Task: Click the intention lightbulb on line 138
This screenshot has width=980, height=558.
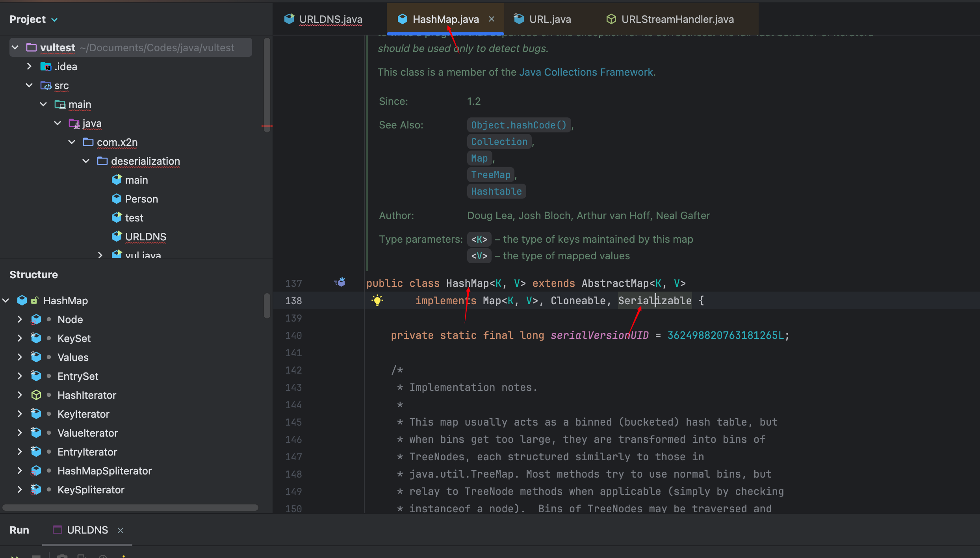Action: pyautogui.click(x=377, y=300)
